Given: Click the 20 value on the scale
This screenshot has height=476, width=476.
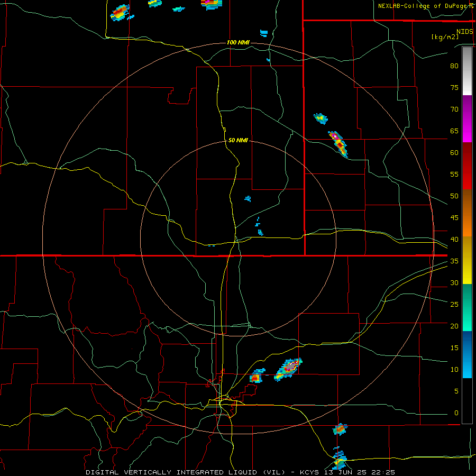Looking at the screenshot, I should click(454, 326).
